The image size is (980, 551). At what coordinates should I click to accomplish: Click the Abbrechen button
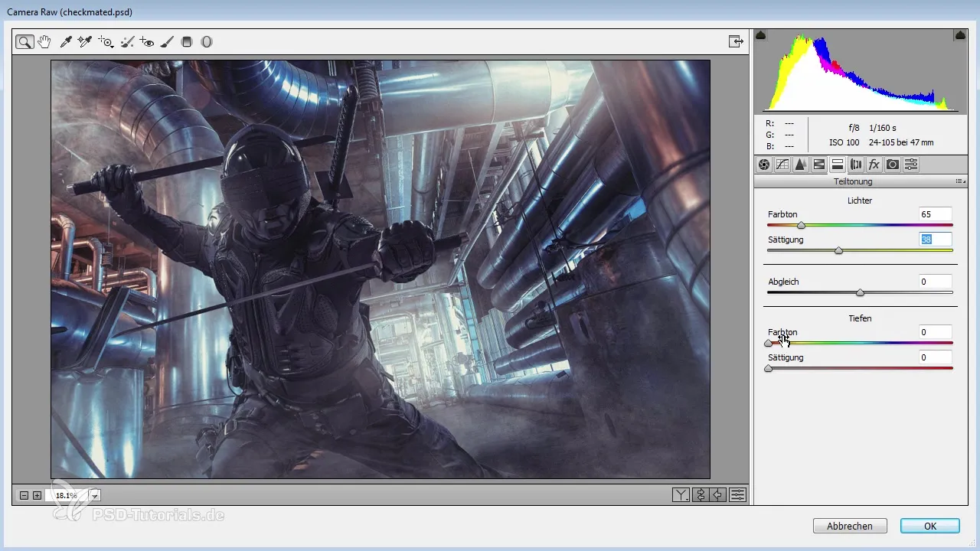[850, 526]
